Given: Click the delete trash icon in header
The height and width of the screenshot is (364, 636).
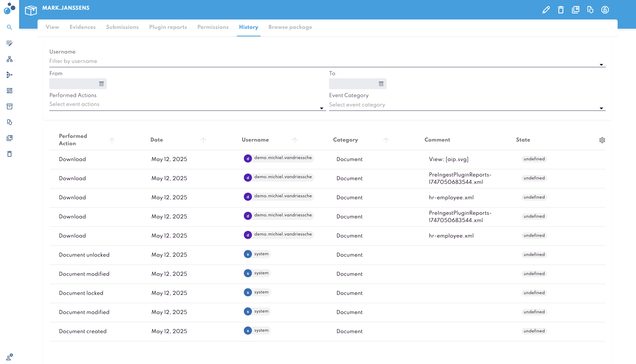Looking at the screenshot, I should [x=561, y=10].
